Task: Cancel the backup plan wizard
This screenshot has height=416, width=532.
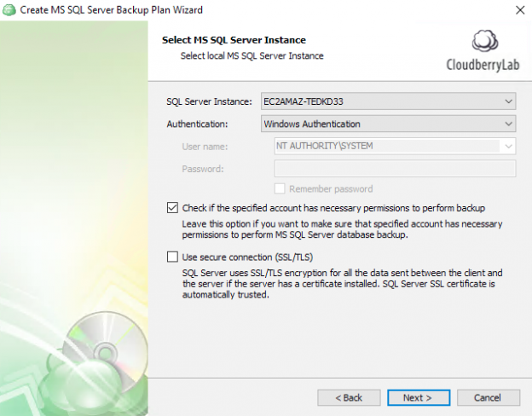Action: click(488, 397)
